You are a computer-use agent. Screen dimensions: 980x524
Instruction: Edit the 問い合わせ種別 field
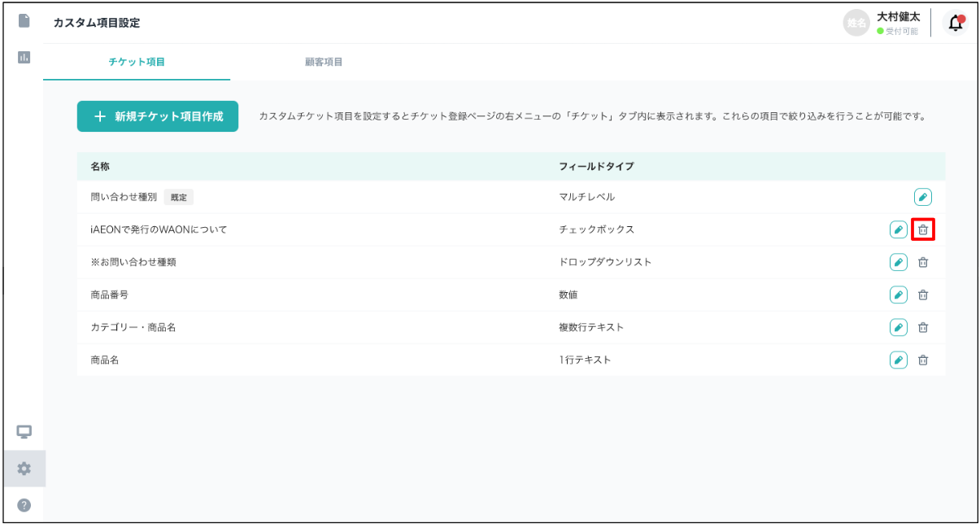coord(922,197)
